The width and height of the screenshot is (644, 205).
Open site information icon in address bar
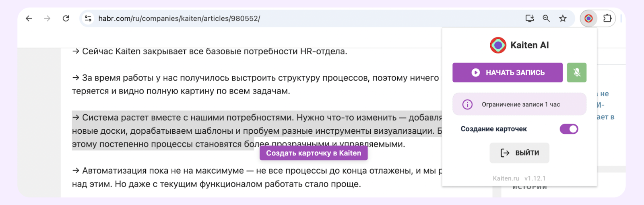coord(88,19)
